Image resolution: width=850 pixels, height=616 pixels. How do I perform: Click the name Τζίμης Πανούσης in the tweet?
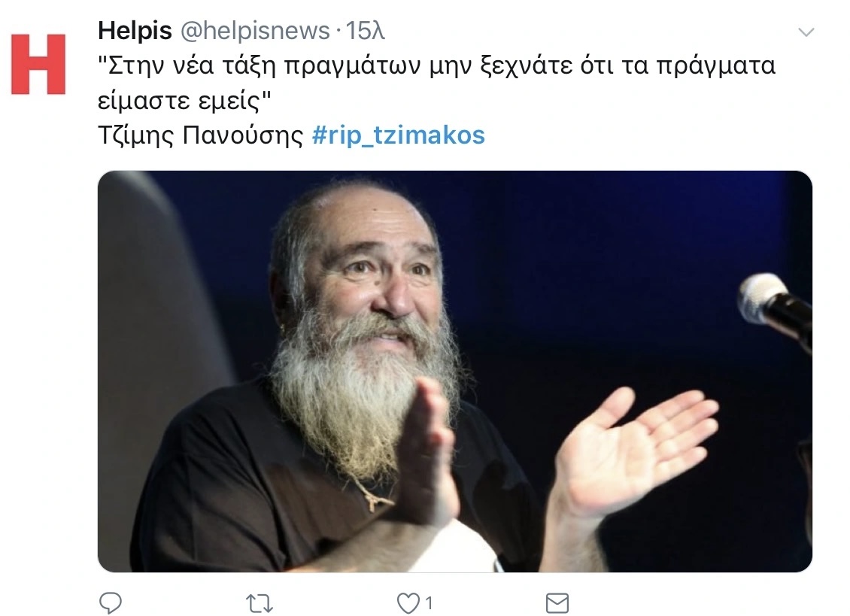[x=201, y=135]
